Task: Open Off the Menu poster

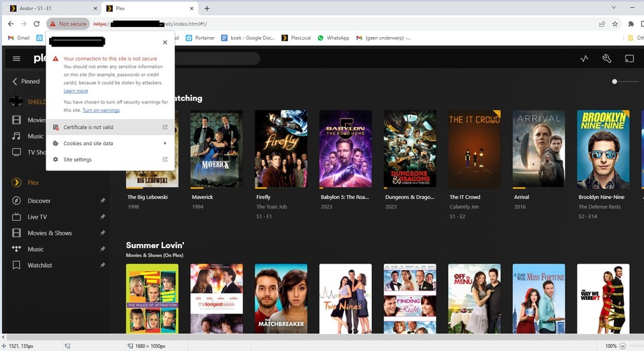Action: [x=474, y=299]
